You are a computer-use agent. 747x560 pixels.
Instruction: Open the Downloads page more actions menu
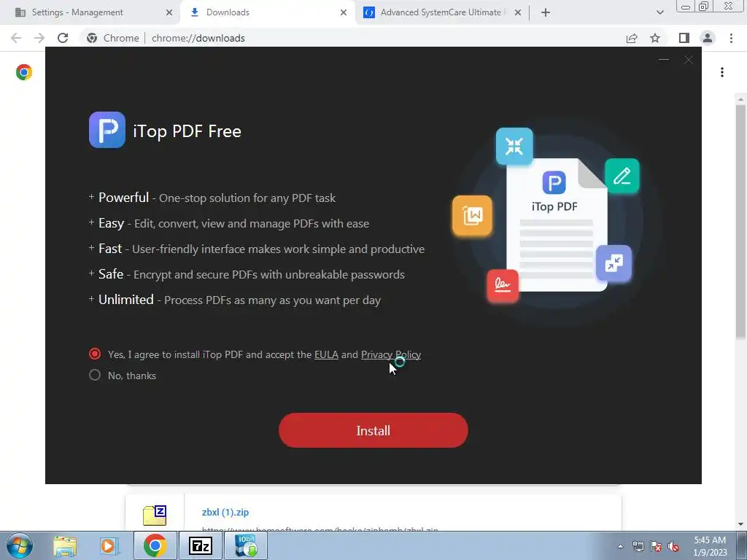[x=722, y=72]
